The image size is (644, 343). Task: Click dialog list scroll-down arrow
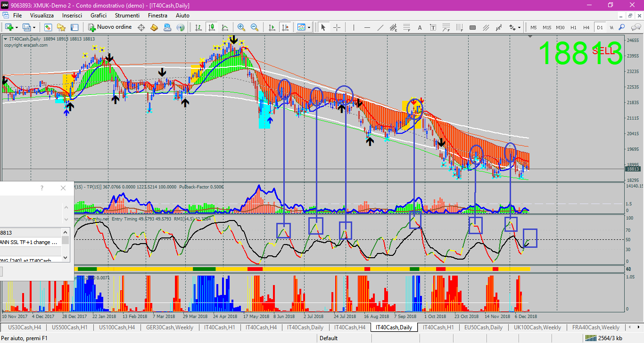[x=66, y=258]
